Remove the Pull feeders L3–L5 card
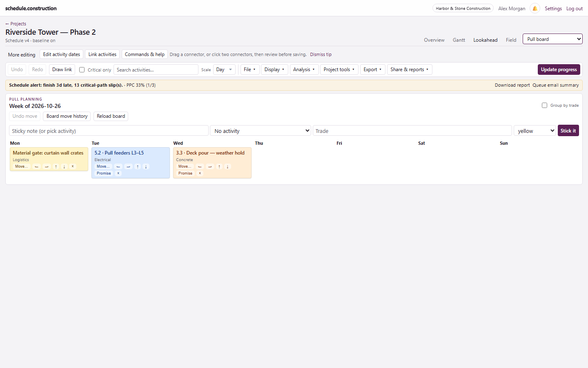Screen dimensions: 588x368 coord(118,173)
